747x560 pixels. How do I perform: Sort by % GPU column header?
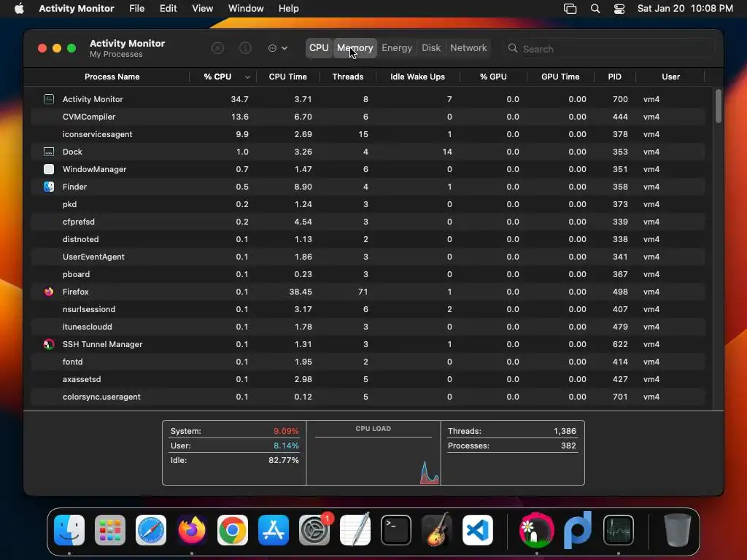click(493, 77)
